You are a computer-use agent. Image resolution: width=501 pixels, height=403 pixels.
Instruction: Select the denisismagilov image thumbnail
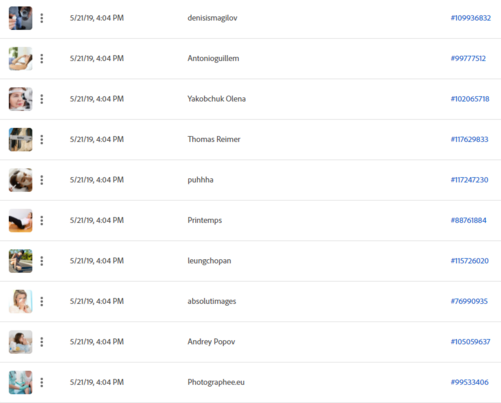click(x=21, y=18)
